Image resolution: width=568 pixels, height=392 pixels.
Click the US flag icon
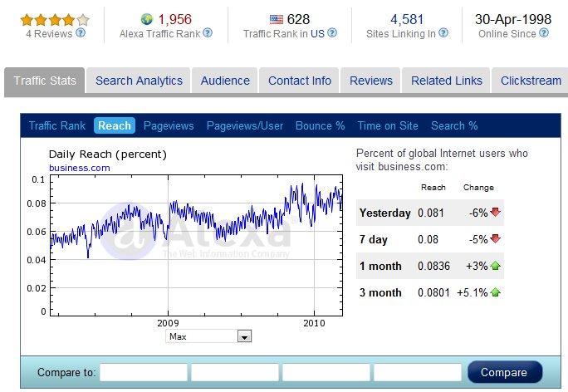(x=277, y=20)
